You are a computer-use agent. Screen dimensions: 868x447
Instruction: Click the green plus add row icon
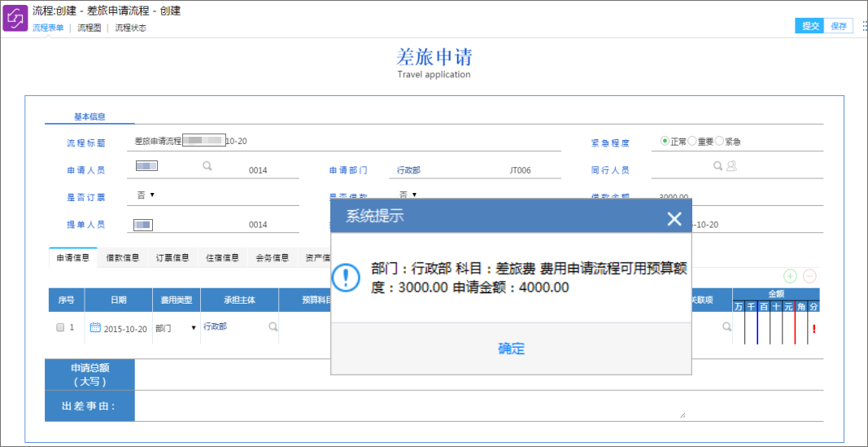791,276
